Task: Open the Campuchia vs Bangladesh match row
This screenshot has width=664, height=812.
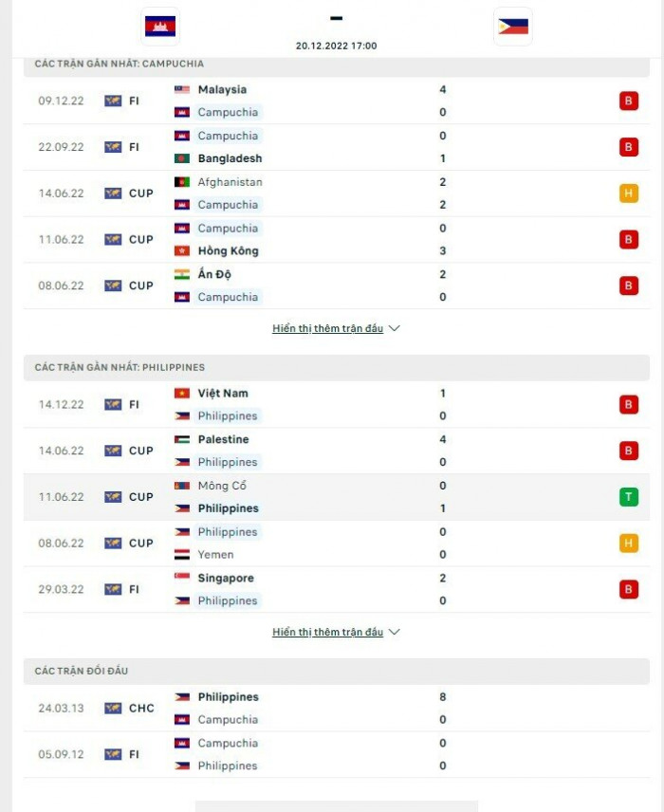Action: point(332,147)
